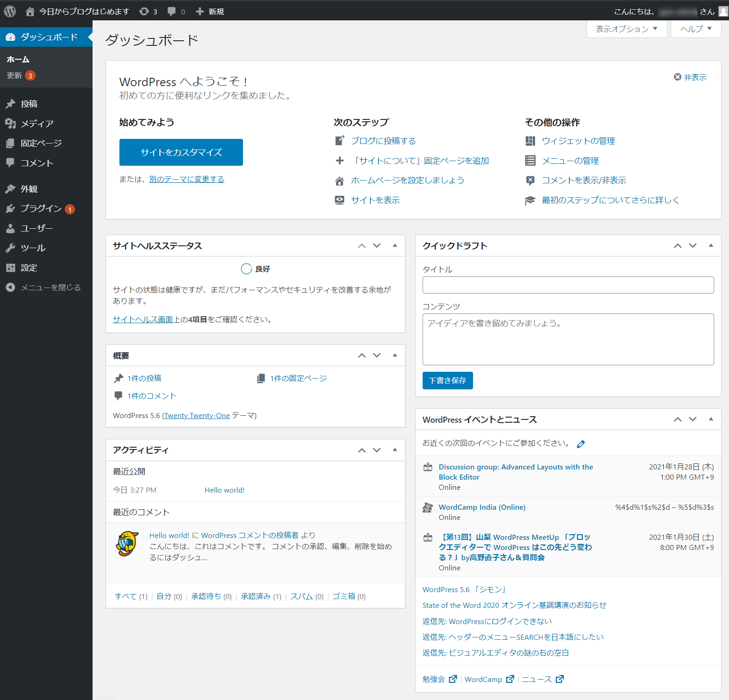
Task: Open the ニュース external link
Action: pos(543,679)
